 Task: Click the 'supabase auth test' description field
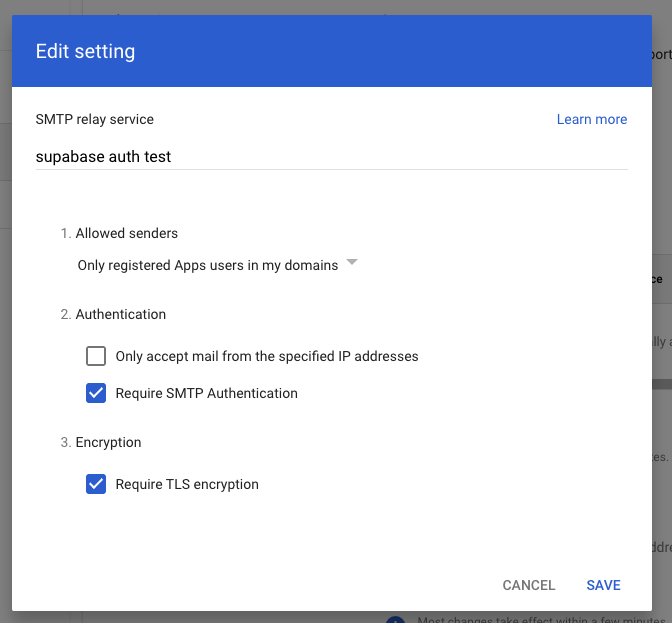pyautogui.click(x=330, y=156)
